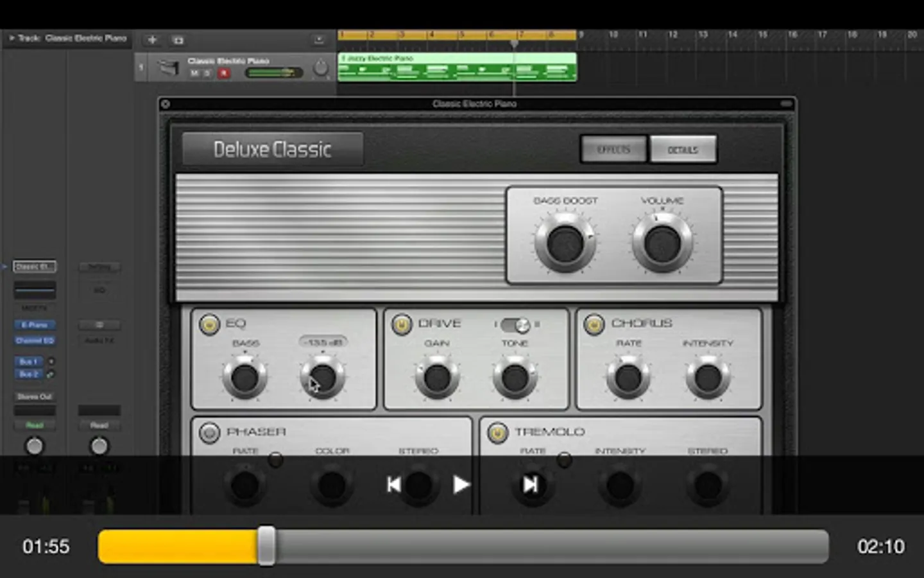The image size is (924, 578).
Task: Click the Tremolo Stereo knob
Action: point(708,486)
